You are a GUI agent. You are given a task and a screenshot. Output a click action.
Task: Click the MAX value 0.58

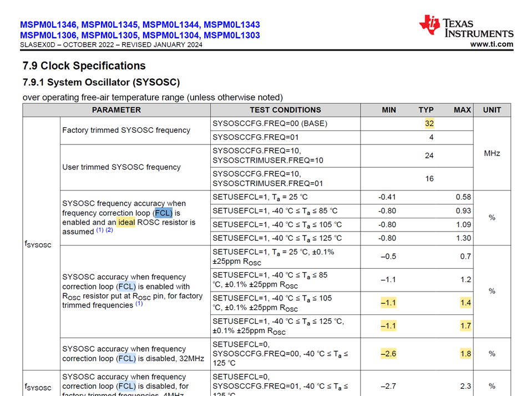463,197
